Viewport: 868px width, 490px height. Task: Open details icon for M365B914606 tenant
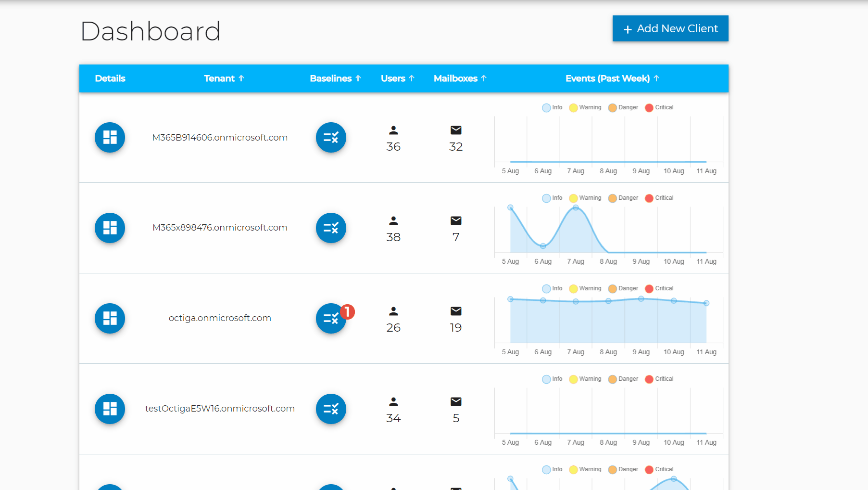click(x=110, y=137)
